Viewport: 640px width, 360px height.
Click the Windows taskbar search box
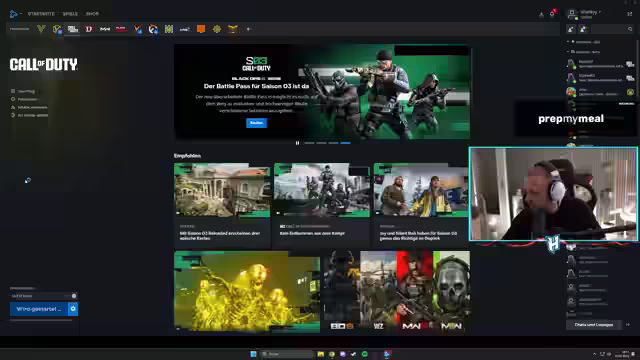click(x=287, y=354)
